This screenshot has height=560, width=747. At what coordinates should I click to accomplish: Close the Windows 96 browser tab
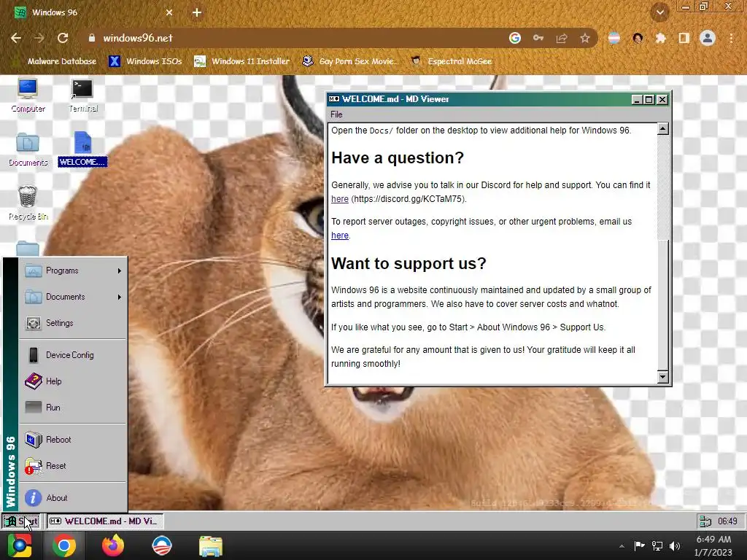coord(169,13)
